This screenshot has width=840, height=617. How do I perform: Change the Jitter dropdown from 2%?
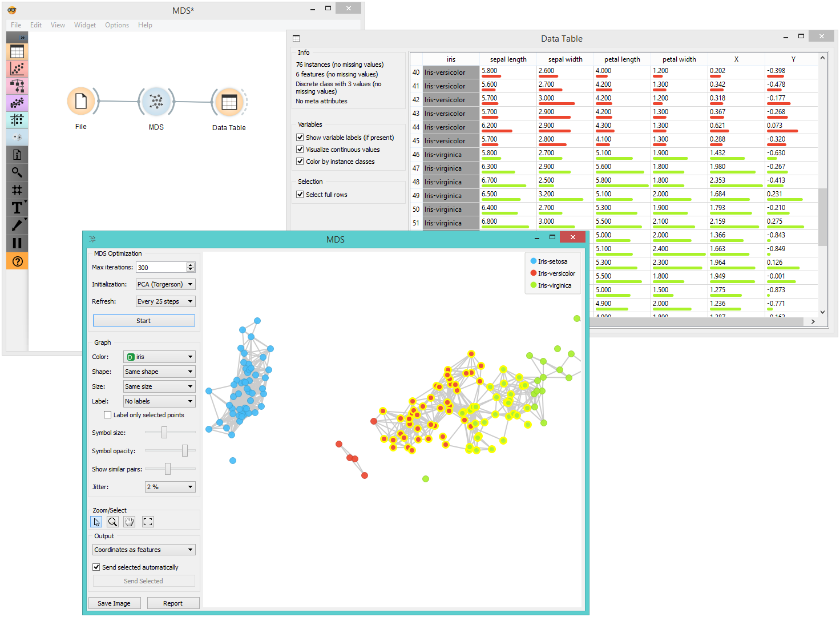click(x=169, y=486)
